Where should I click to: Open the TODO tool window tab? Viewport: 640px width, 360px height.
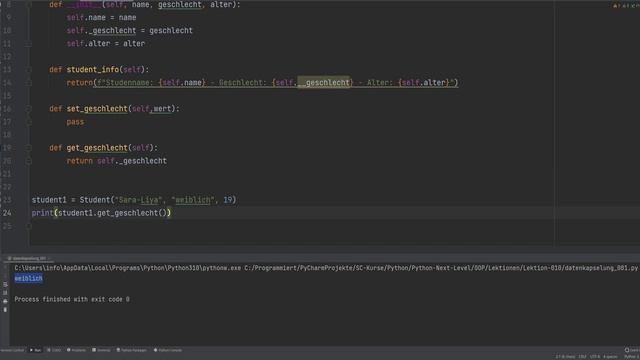point(54,350)
